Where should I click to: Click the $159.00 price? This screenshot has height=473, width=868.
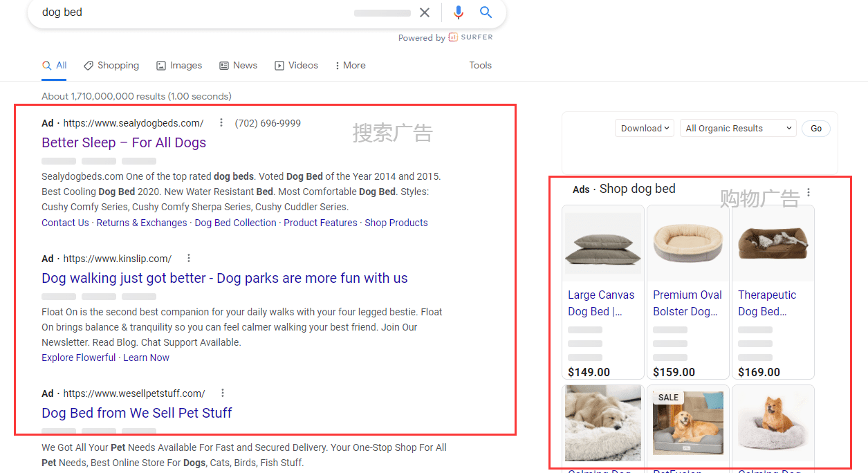pyautogui.click(x=674, y=372)
